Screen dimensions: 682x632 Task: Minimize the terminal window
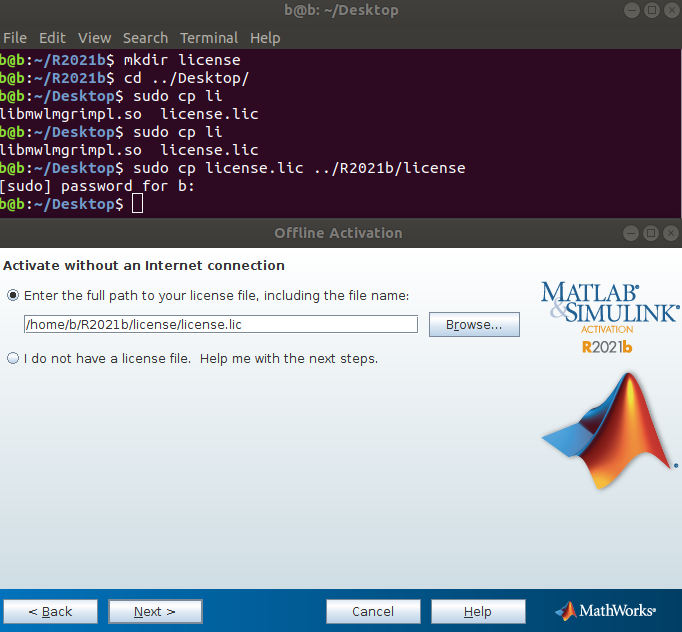632,10
